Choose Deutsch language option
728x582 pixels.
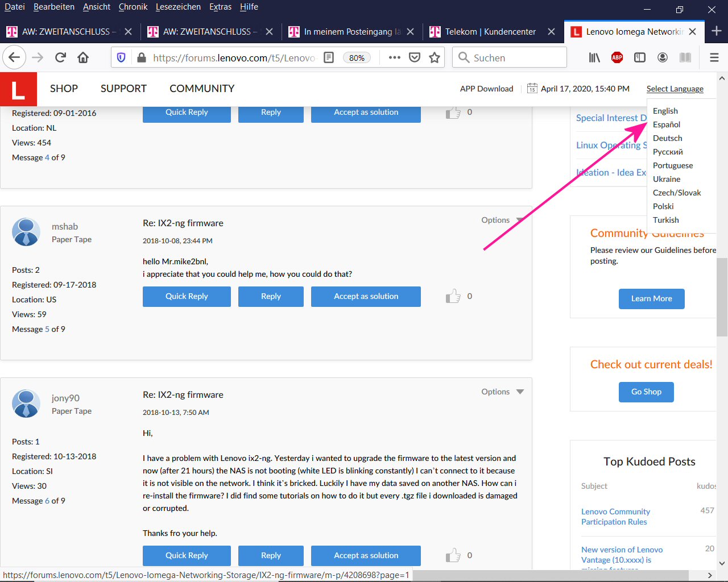(668, 138)
